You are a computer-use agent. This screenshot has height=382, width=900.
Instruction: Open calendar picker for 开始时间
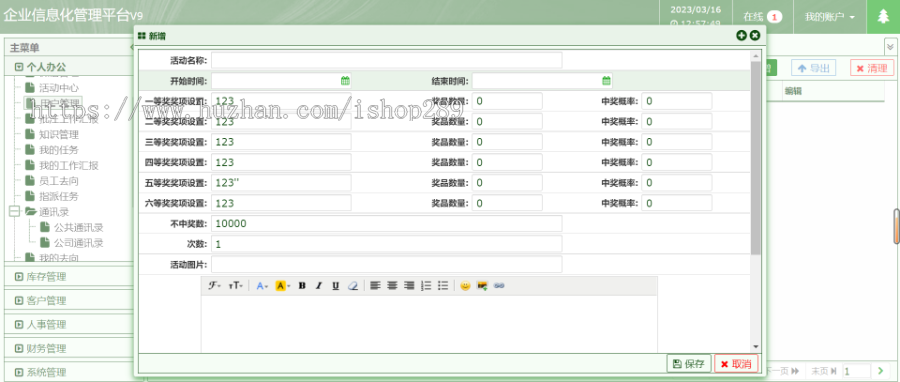[345, 80]
